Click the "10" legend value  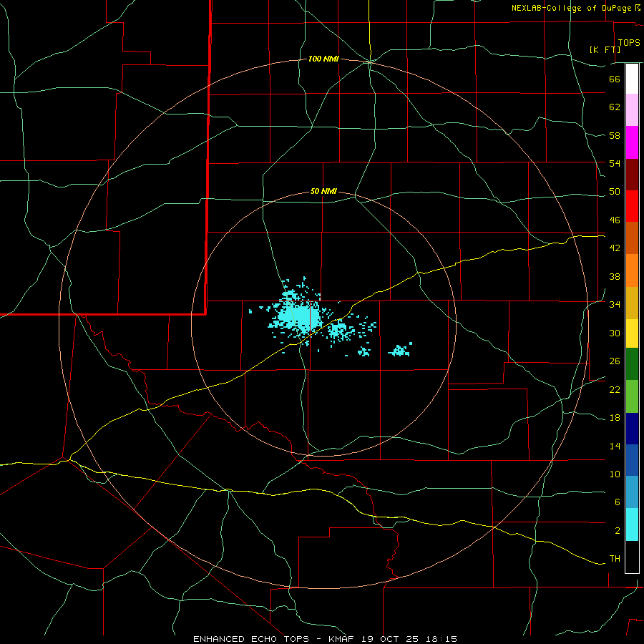(x=615, y=474)
